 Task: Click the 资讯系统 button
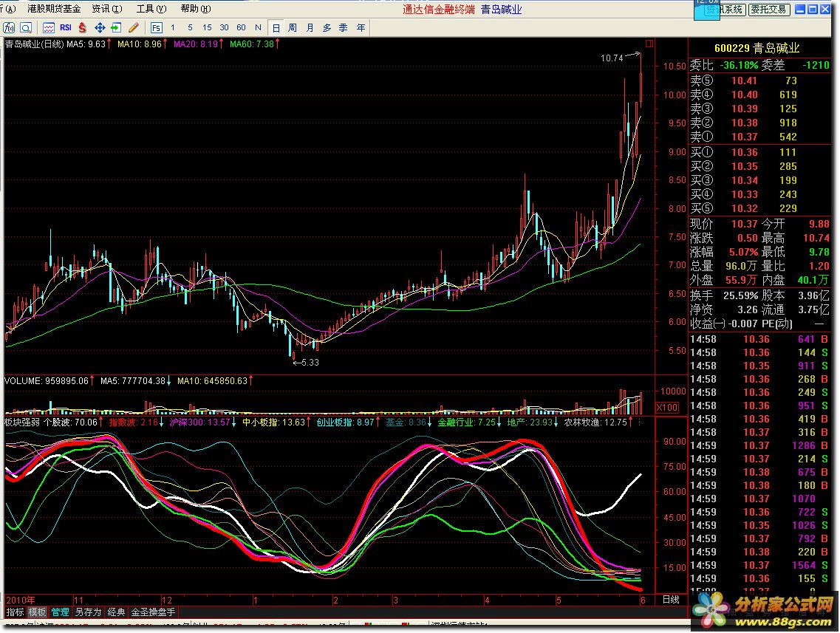tap(724, 9)
